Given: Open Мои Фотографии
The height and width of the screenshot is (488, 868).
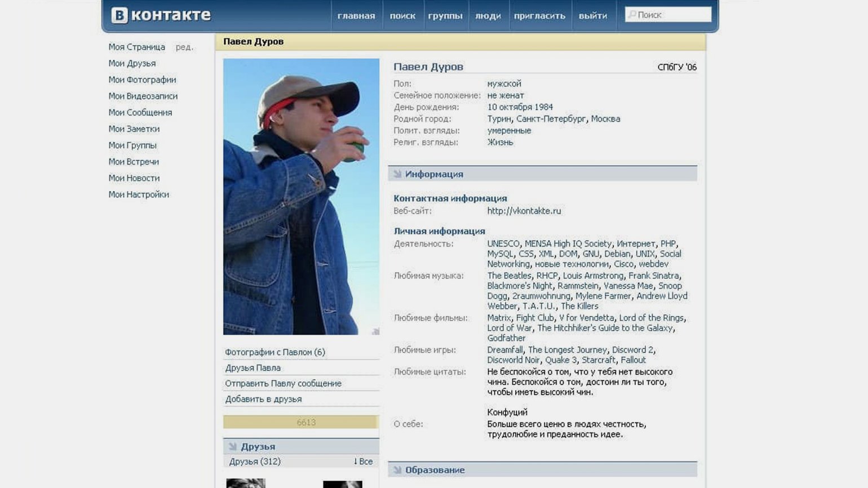Looking at the screenshot, I should (x=142, y=79).
